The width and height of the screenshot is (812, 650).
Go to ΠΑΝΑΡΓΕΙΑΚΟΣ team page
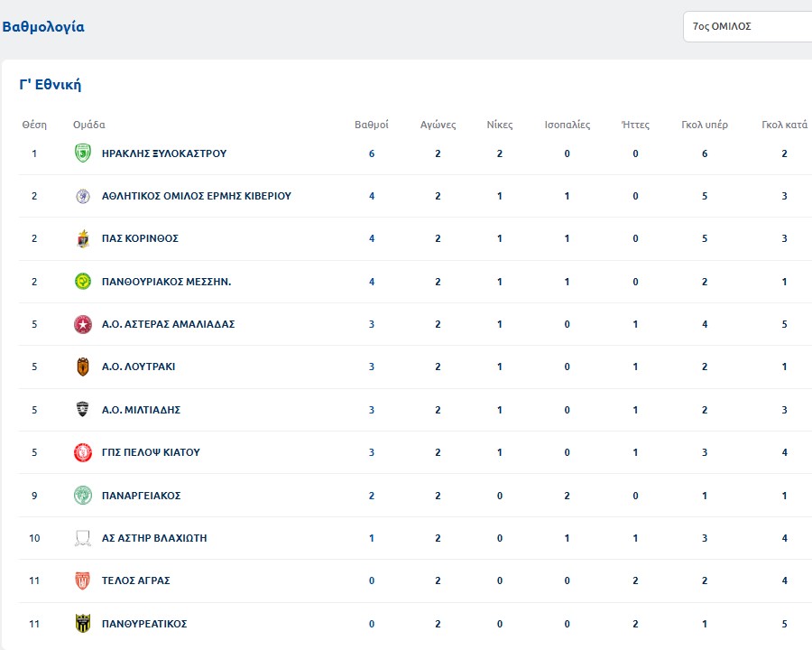pyautogui.click(x=141, y=496)
